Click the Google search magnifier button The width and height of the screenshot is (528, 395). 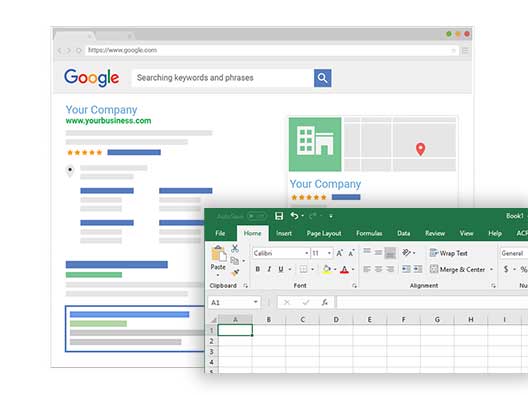click(x=323, y=78)
